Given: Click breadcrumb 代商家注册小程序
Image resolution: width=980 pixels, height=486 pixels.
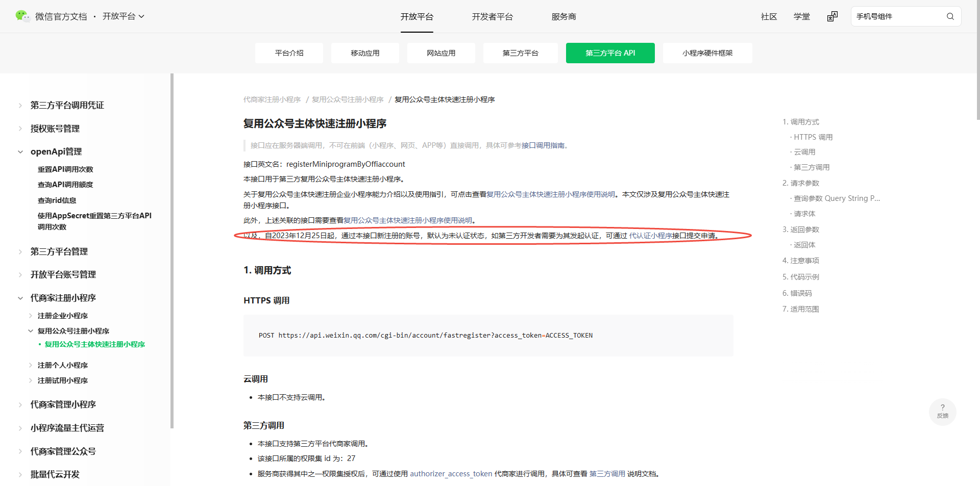Looking at the screenshot, I should click(x=272, y=99).
